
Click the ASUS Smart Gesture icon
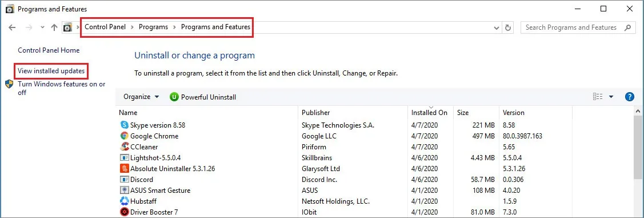tap(124, 191)
